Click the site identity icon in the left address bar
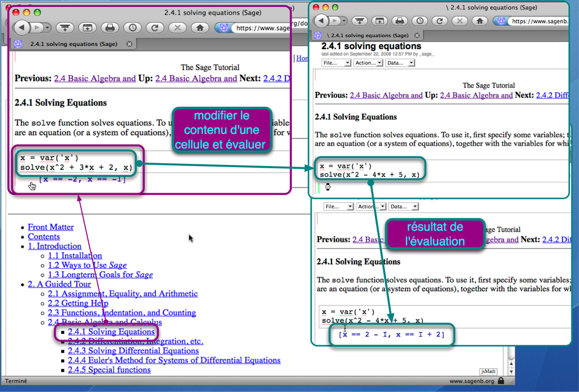579x392 pixels. [x=223, y=28]
